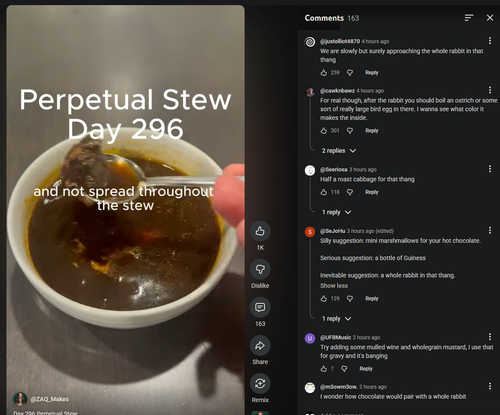
Task: Like @Seeriosa's roast cabbage comment
Action: (324, 192)
